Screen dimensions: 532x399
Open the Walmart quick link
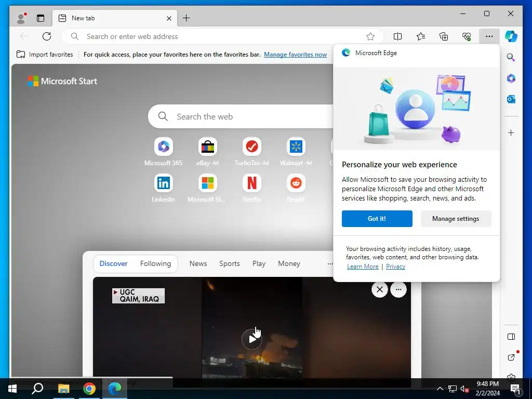click(296, 152)
